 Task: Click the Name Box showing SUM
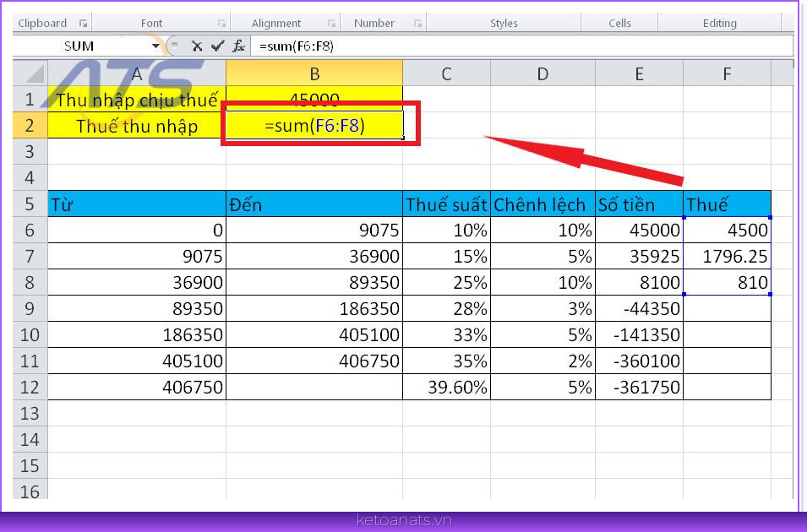(81, 46)
